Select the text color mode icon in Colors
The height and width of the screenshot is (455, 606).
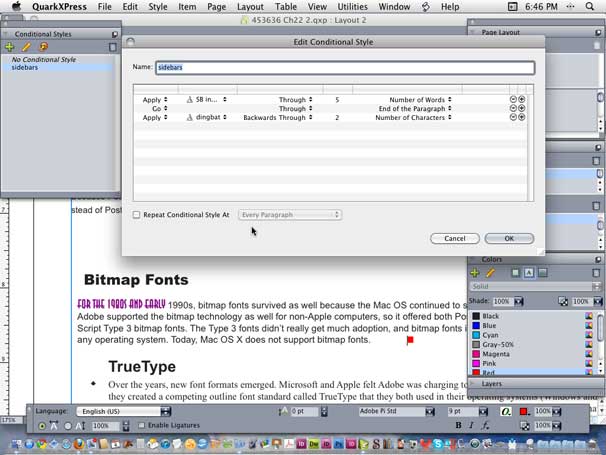click(x=529, y=273)
